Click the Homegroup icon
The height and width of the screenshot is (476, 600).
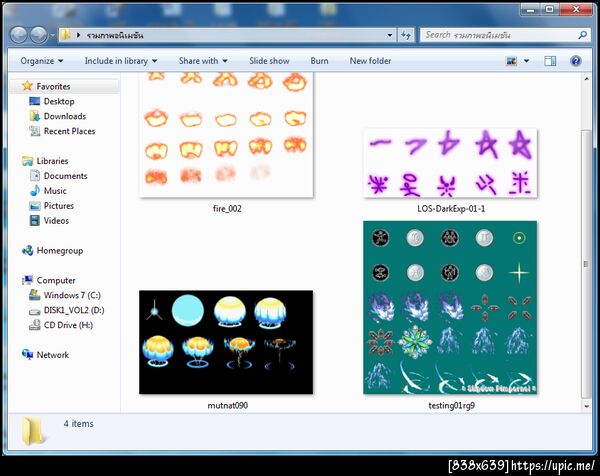27,251
